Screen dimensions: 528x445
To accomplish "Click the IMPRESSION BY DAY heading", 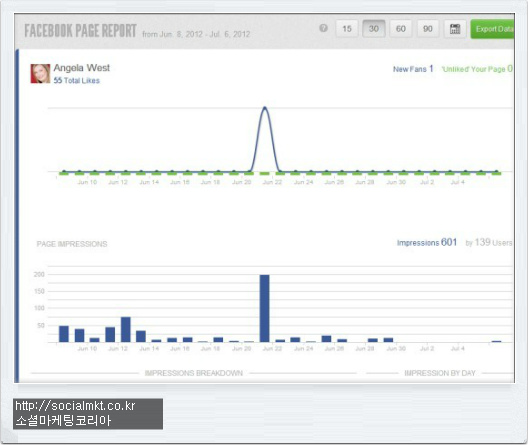I will point(440,373).
